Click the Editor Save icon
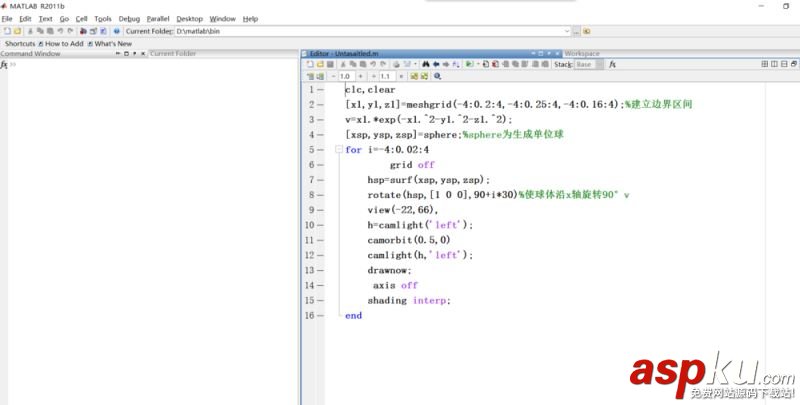The height and width of the screenshot is (405, 800). [x=330, y=64]
